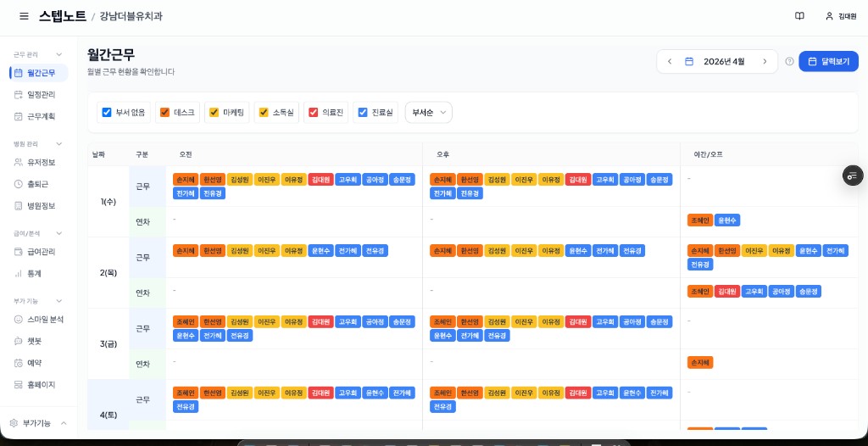Uncheck the 마케팅 filter checkbox
Image resolution: width=868 pixels, height=446 pixels.
(x=214, y=113)
